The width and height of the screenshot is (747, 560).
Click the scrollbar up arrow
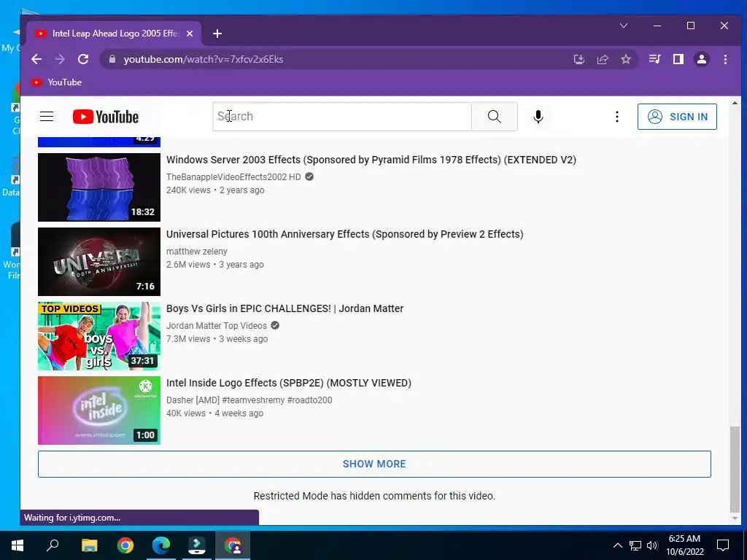pyautogui.click(x=735, y=103)
